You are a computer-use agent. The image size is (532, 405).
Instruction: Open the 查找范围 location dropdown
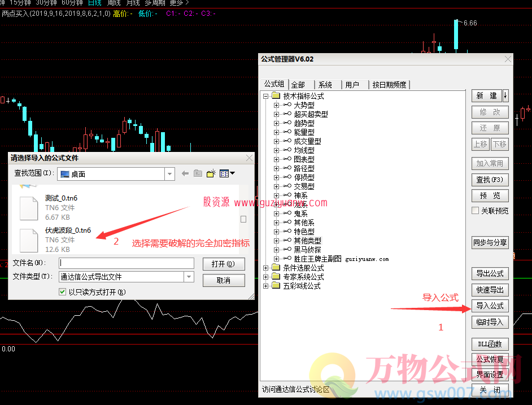(x=169, y=174)
